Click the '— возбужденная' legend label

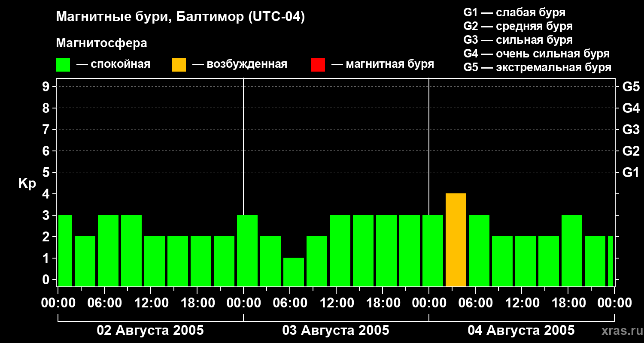[x=240, y=64]
